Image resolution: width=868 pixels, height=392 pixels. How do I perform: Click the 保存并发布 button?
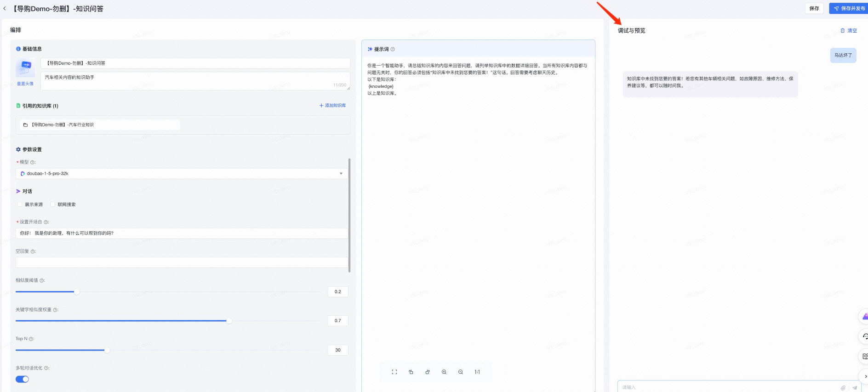(x=849, y=8)
